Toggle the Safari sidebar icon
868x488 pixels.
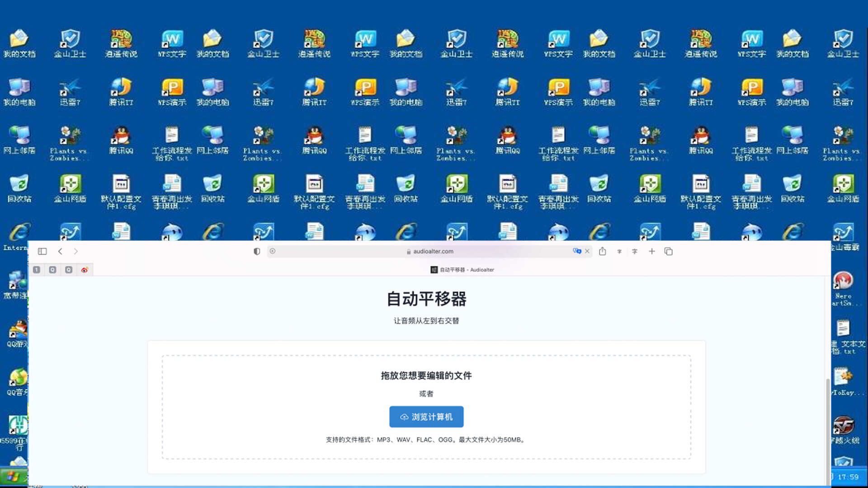click(42, 251)
